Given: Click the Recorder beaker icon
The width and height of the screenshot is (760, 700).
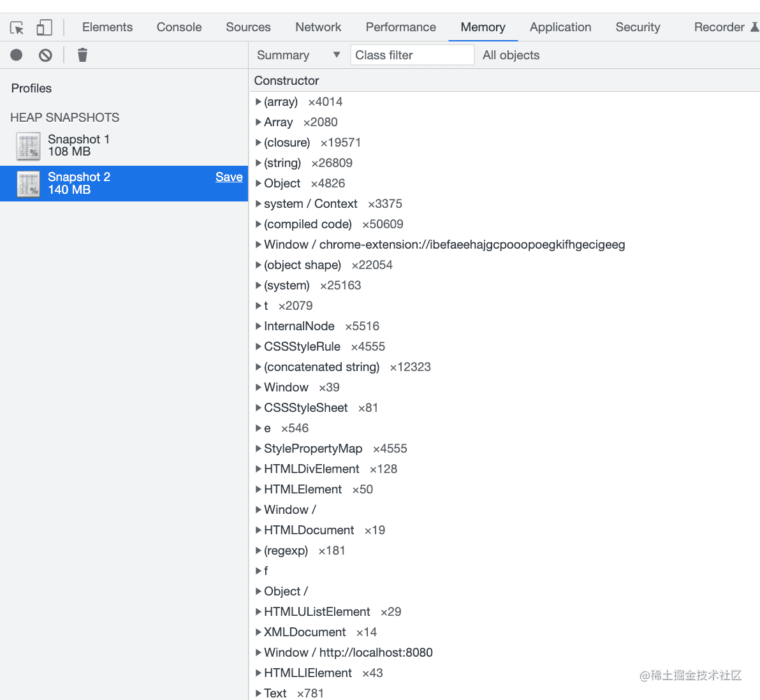Looking at the screenshot, I should coord(754,27).
